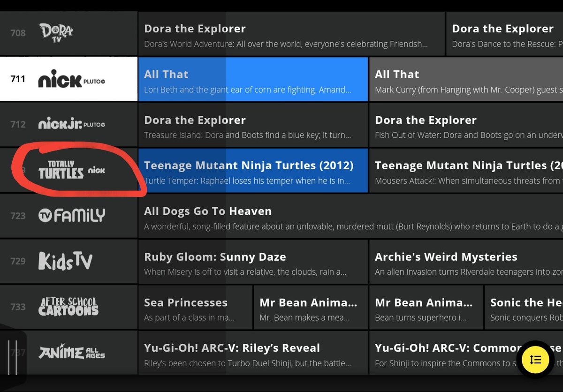Open the Sonic the Hedgehog program
Screen dimensions: 563x392
pyautogui.click(x=524, y=307)
